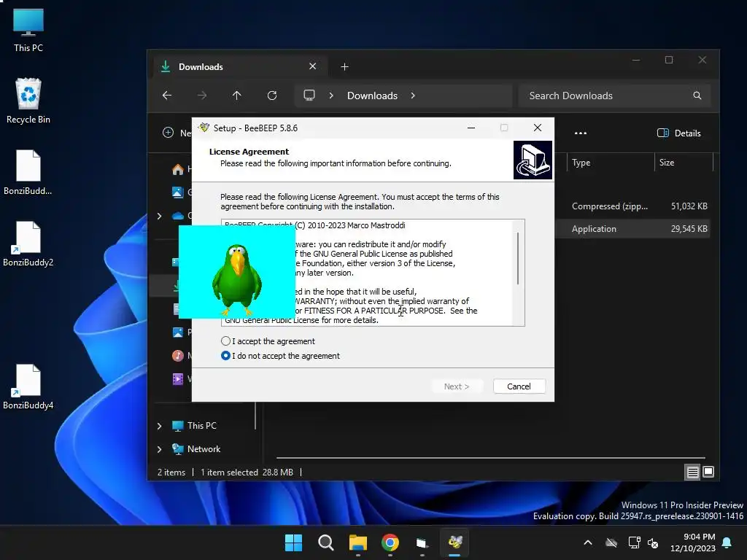Open Gallery icon in Explorer sidebar
The image size is (747, 560).
coord(177,192)
